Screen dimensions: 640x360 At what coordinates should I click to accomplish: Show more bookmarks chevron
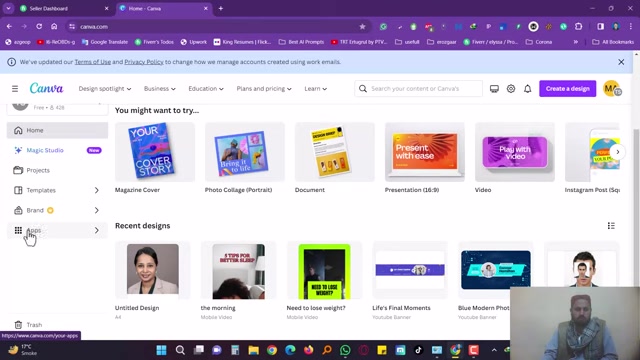tap(576, 42)
